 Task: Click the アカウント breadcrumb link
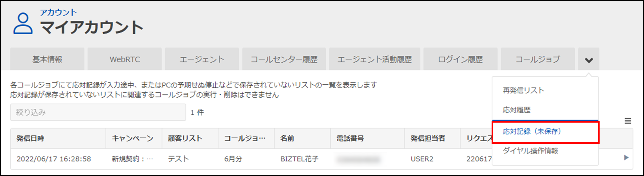pyautogui.click(x=58, y=12)
